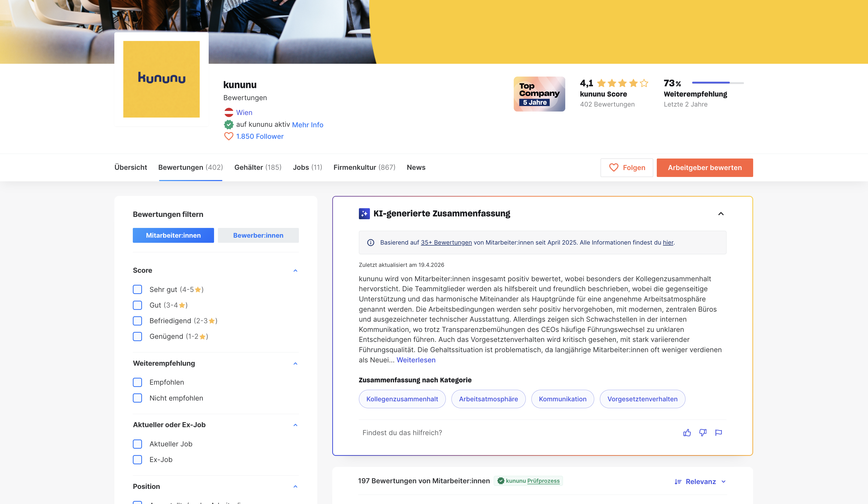The height and width of the screenshot is (504, 868).
Task: Click the '402 Bewertungen' count text
Action: pos(607,104)
